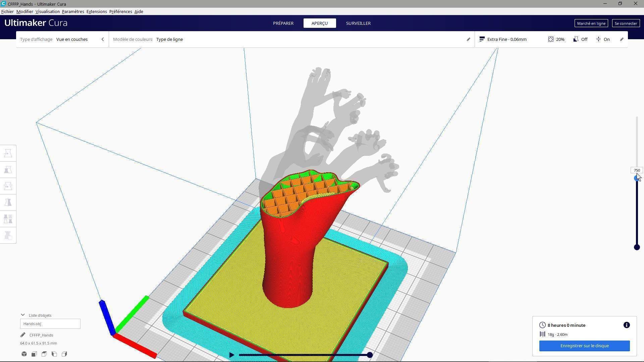Image resolution: width=644 pixels, height=362 pixels.
Task: Open Modèle de couleurs Type de ligne dropdown
Action: coord(291,39)
